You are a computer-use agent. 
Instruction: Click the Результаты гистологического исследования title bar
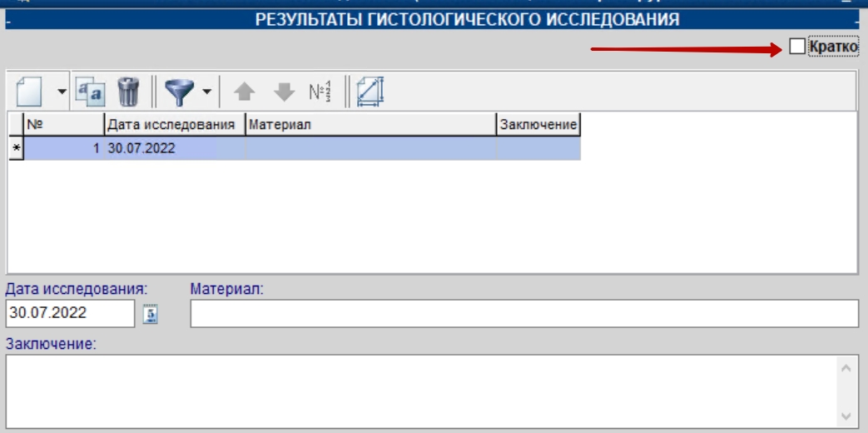pyautogui.click(x=433, y=20)
